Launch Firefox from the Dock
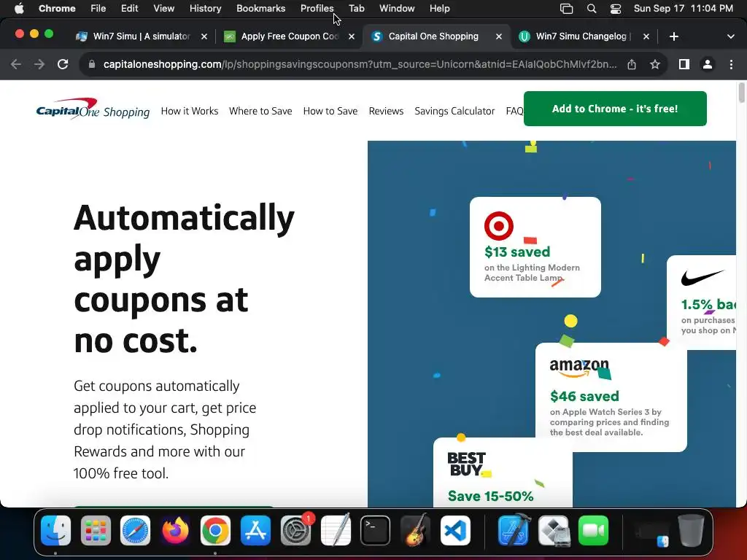The height and width of the screenshot is (560, 747). (x=175, y=531)
